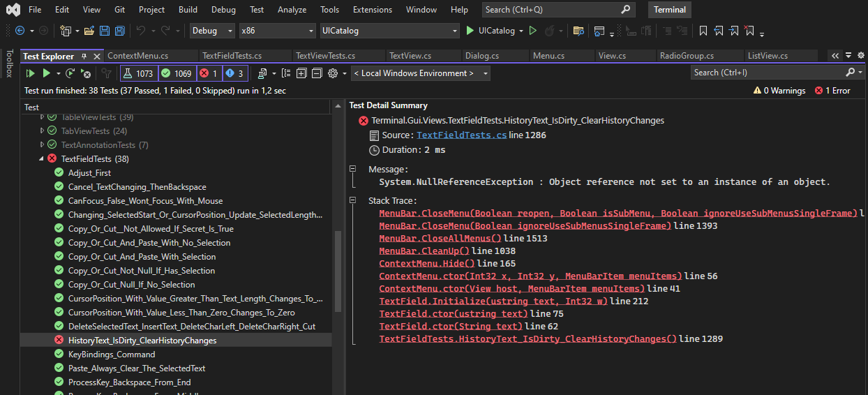Go to the next bookmark icon
The image size is (868, 395).
[734, 31]
